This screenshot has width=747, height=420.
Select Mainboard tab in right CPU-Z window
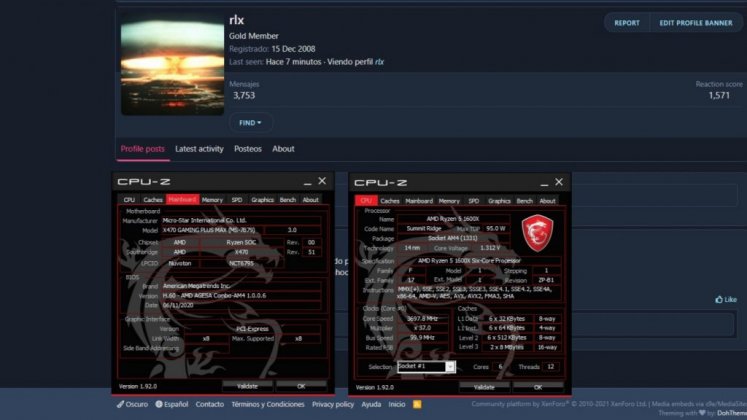coord(419,201)
